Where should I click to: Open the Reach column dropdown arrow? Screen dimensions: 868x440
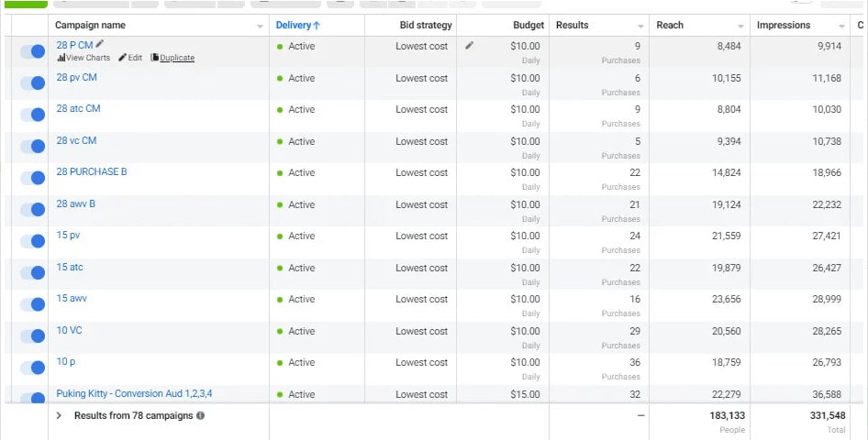[740, 27]
